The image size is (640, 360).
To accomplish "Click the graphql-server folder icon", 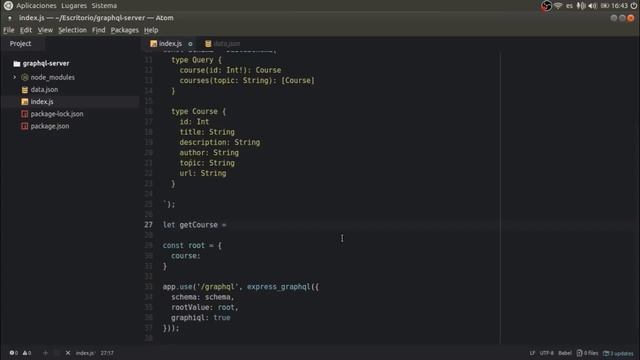I will pyautogui.click(x=17, y=63).
